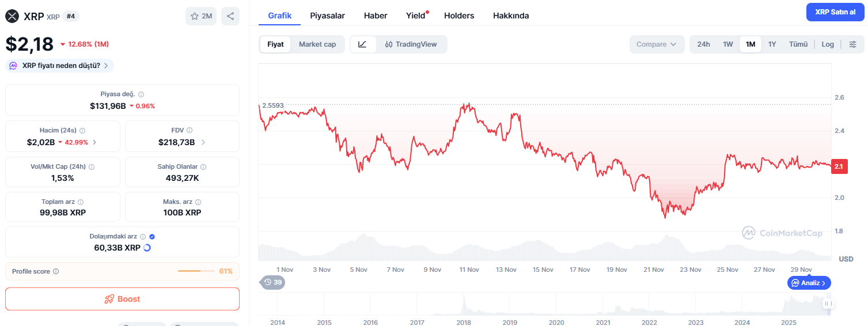Click the info icon beside Vol/Mkt Cap (24h)
Image resolution: width=868 pixels, height=326 pixels.
92,167
